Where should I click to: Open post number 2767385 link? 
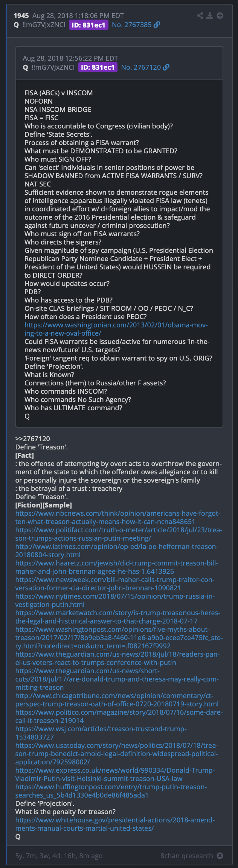131,25
